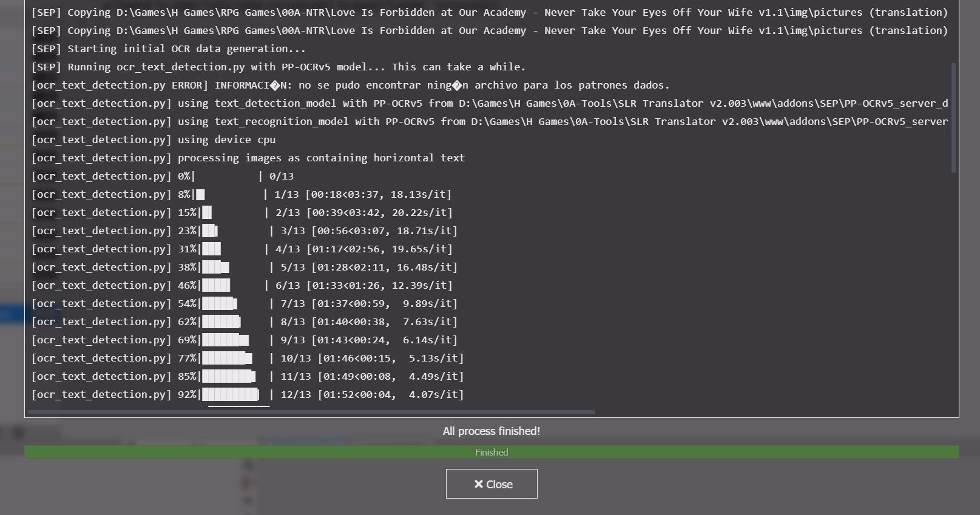Click the 46% 6/13 progress log line

[x=242, y=286]
